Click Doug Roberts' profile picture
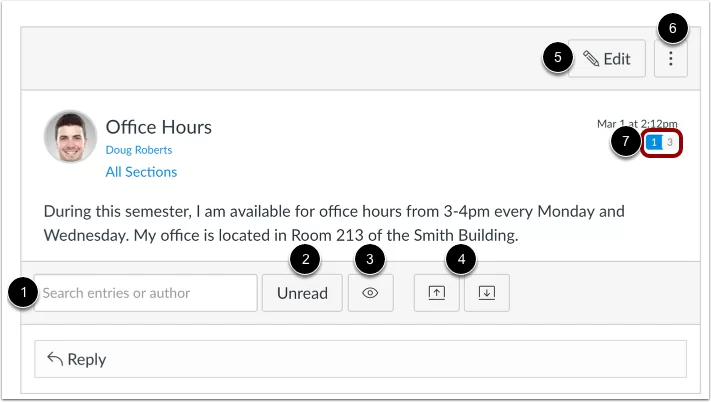This screenshot has height=402, width=711. pos(70,137)
